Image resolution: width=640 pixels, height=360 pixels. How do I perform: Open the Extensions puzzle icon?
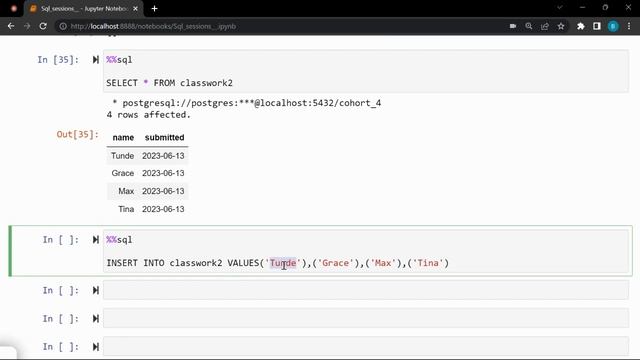click(x=580, y=26)
